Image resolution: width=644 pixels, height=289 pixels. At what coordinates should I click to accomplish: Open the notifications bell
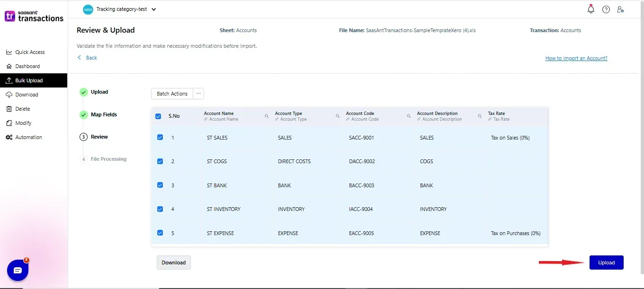click(x=590, y=9)
